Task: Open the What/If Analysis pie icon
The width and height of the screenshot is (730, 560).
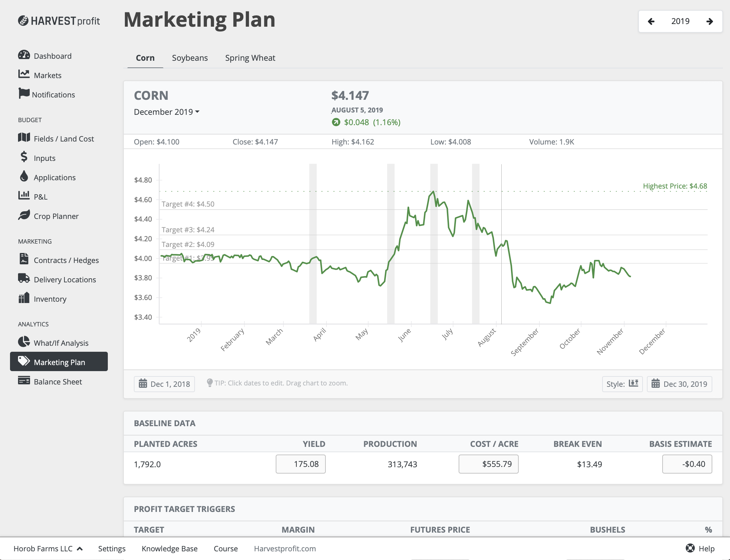Action: (x=24, y=342)
